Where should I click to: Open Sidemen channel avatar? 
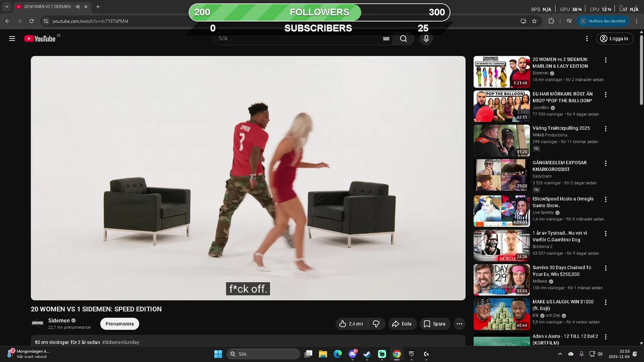click(38, 323)
